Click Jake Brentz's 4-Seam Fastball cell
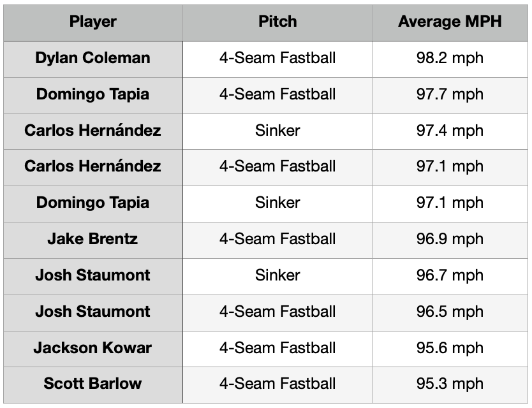The width and height of the screenshot is (532, 408). [277, 239]
